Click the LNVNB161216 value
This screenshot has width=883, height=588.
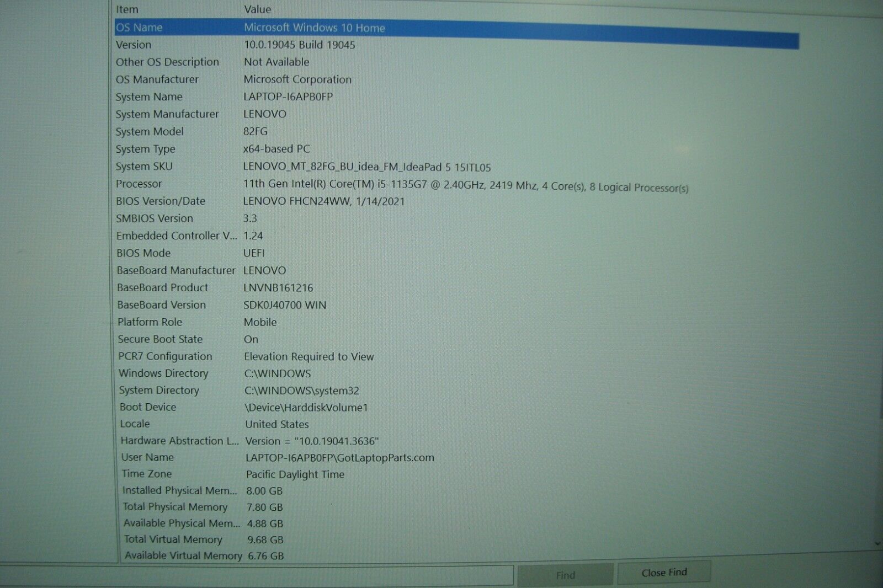click(x=278, y=287)
